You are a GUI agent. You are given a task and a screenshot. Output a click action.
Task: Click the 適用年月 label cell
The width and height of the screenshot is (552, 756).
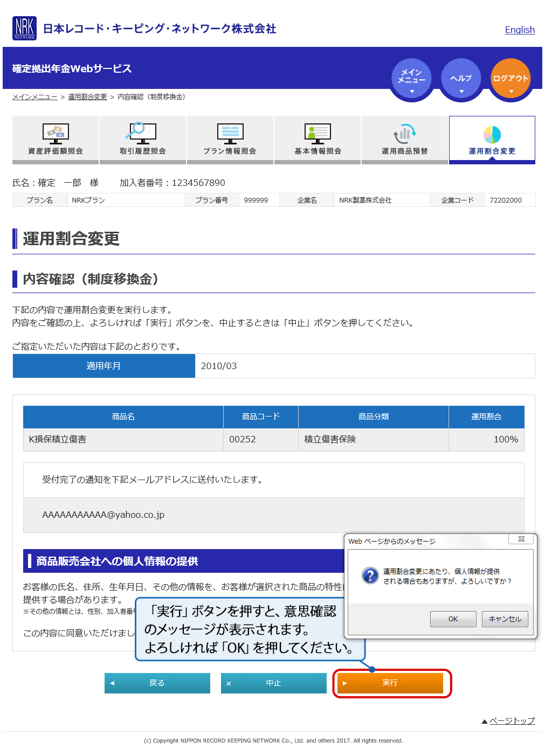104,366
